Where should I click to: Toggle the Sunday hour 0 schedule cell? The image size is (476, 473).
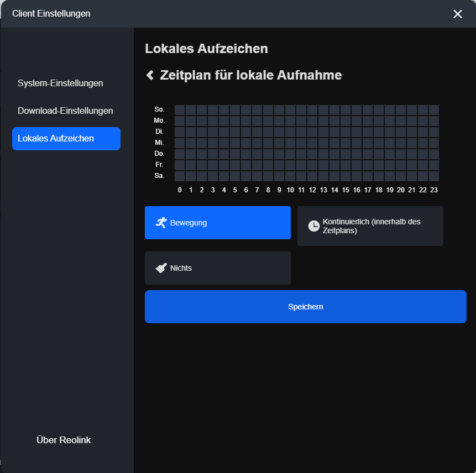click(180, 110)
